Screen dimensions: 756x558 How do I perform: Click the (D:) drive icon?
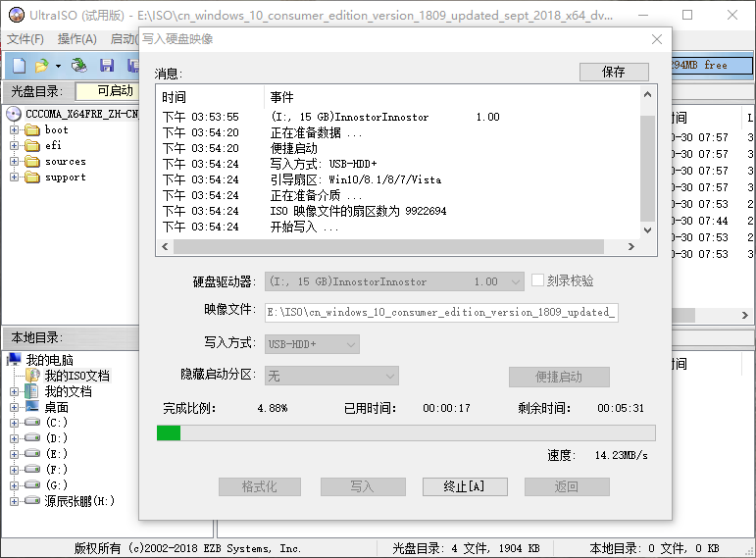pyautogui.click(x=32, y=438)
